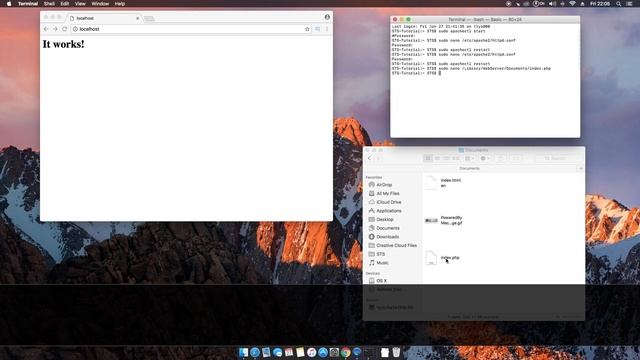
Task: Open Finder from the Dock
Action: (244, 352)
